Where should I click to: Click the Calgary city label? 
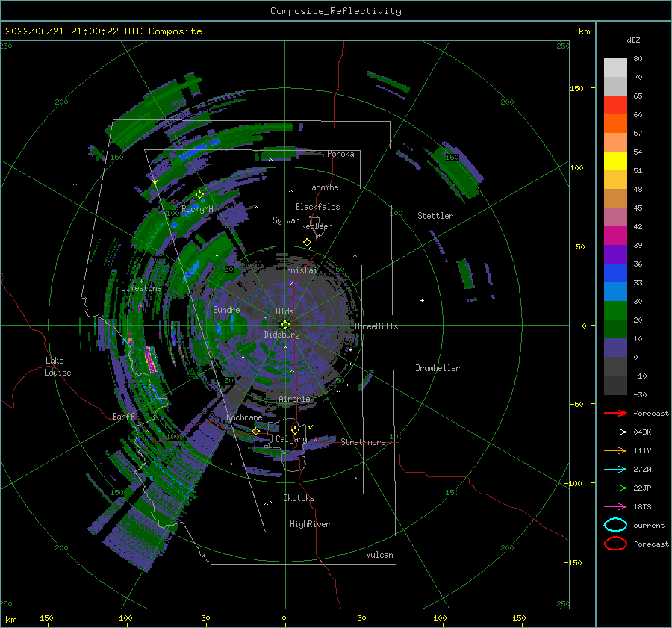click(x=291, y=439)
